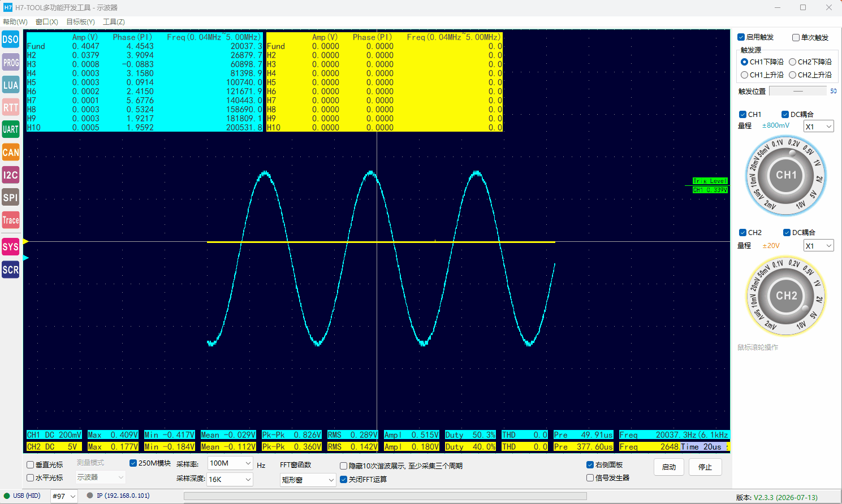This screenshot has width=842, height=504.
Task: Switch to the RTT viewer icon
Action: [x=11, y=107]
